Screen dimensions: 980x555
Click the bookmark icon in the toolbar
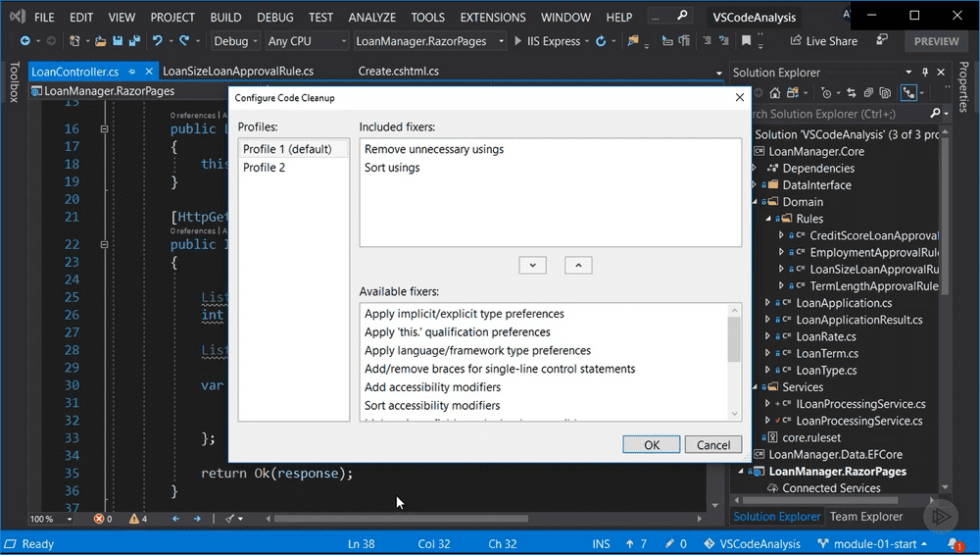pyautogui.click(x=746, y=41)
